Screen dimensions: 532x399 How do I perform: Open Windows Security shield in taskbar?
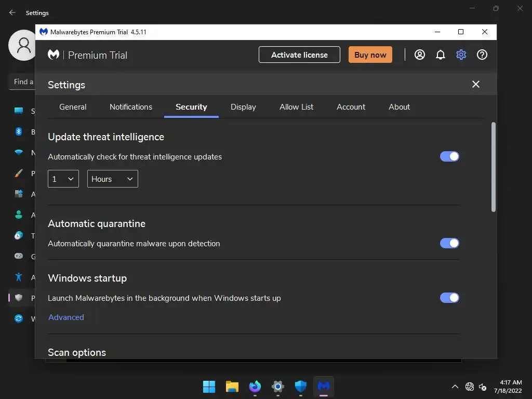pos(301,387)
